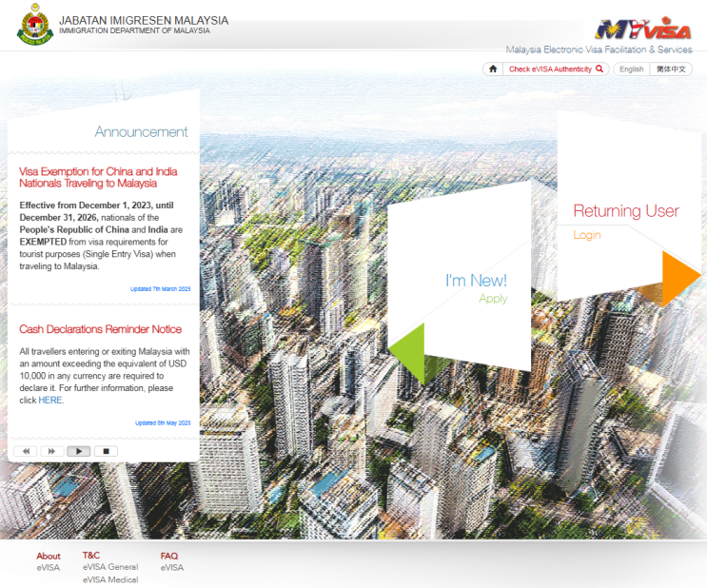The image size is (707, 588).
Task: Click the Immigration Department crest logo
Action: (x=35, y=25)
